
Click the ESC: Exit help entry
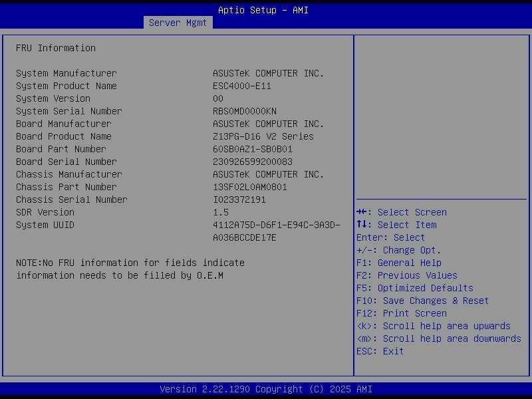tap(380, 351)
